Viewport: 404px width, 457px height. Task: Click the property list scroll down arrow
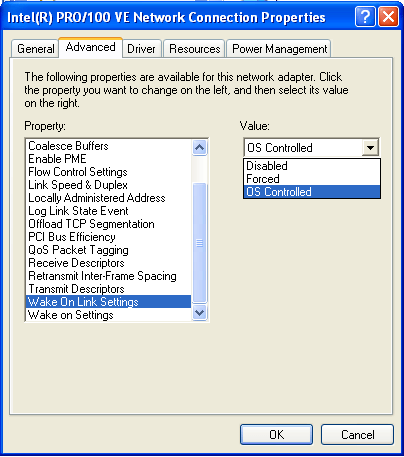click(199, 313)
